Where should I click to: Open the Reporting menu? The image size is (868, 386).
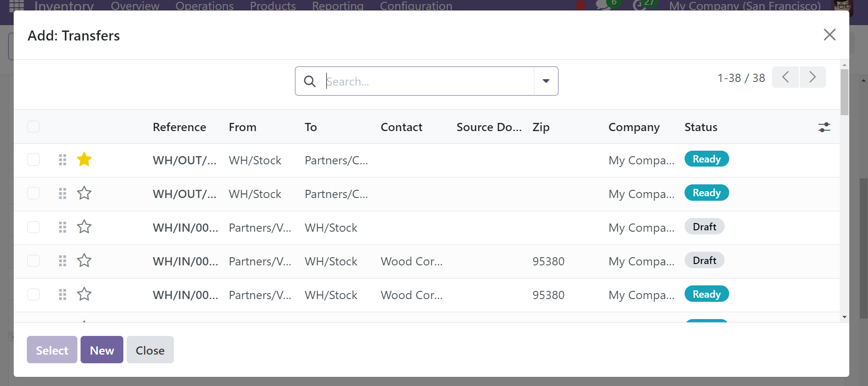click(x=338, y=5)
